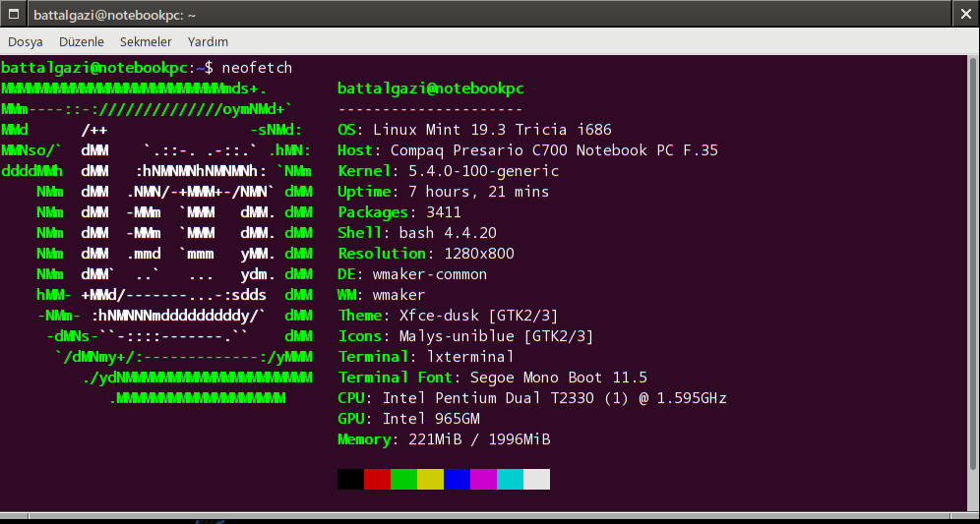Click the blue color block

tap(457, 479)
